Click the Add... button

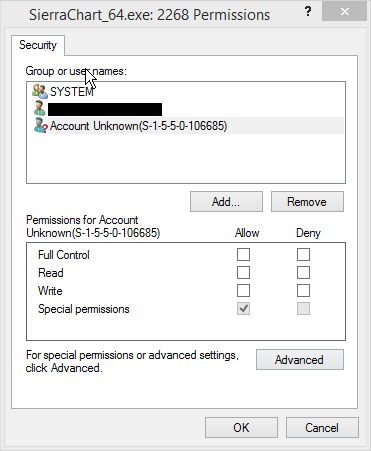(x=226, y=202)
